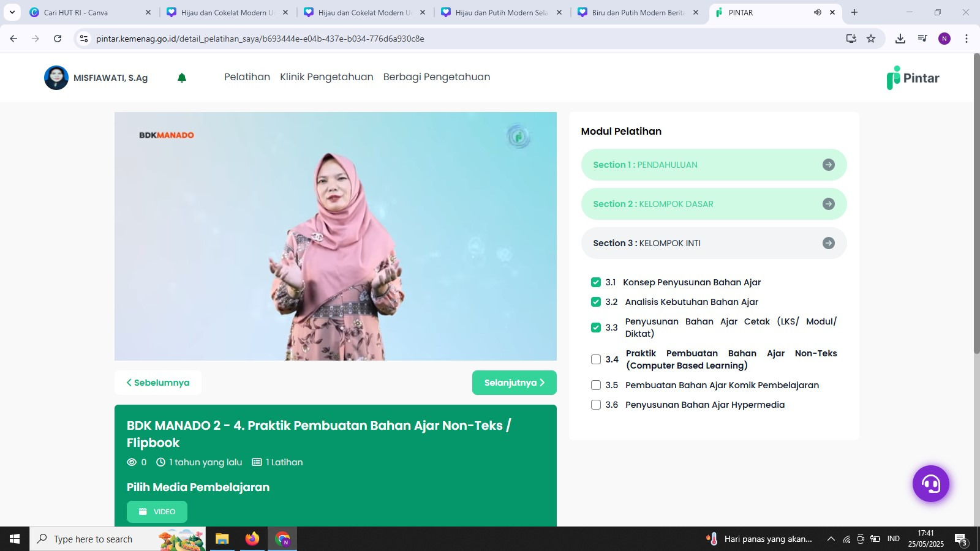Expand Section 2 KELOMPOK DASAR
The width and height of the screenshot is (980, 551).
tap(714, 204)
